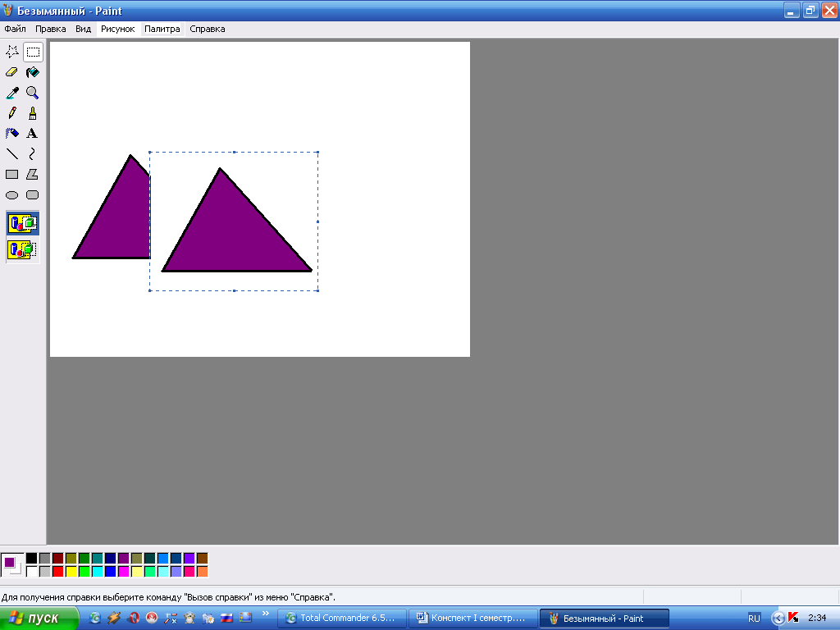Open the Справка menu

pyautogui.click(x=208, y=29)
